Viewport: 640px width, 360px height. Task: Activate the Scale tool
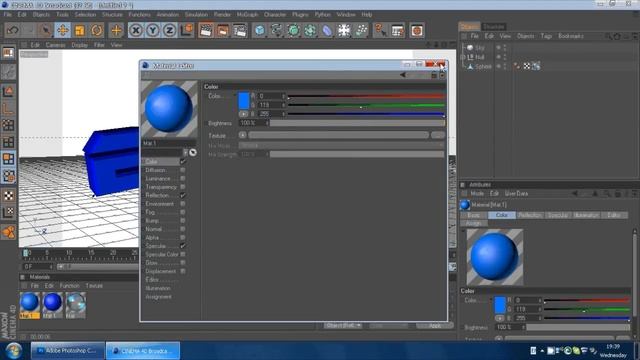point(80,30)
